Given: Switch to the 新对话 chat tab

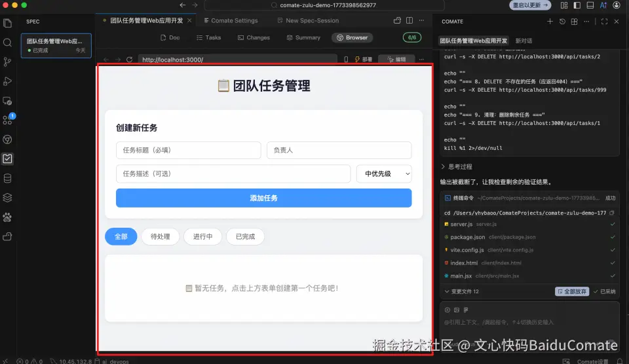Looking at the screenshot, I should 524,41.
